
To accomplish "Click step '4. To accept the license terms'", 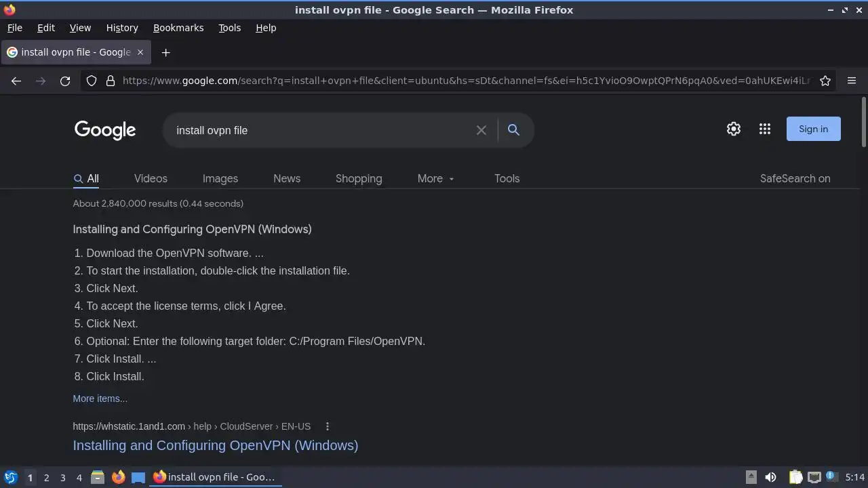I will click(180, 306).
